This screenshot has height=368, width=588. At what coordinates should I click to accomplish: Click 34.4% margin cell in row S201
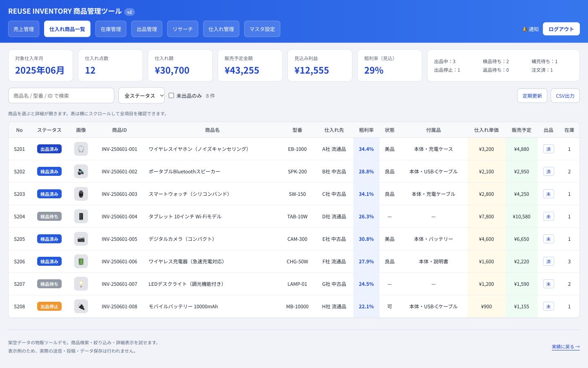366,149
